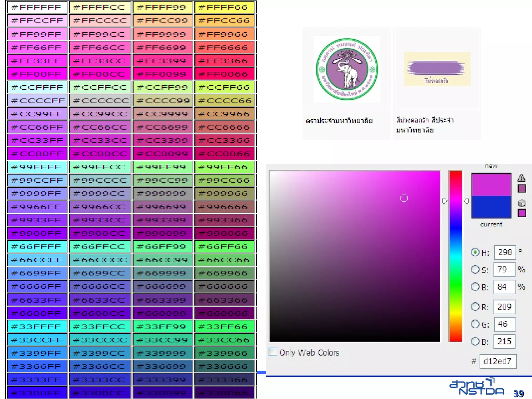The image size is (532, 399).
Task: Select the S saturation radio button
Action: point(475,269)
